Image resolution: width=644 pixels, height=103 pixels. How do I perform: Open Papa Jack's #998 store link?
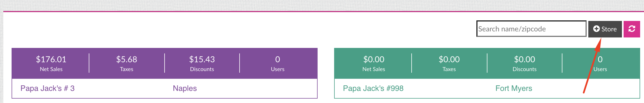[x=373, y=88]
